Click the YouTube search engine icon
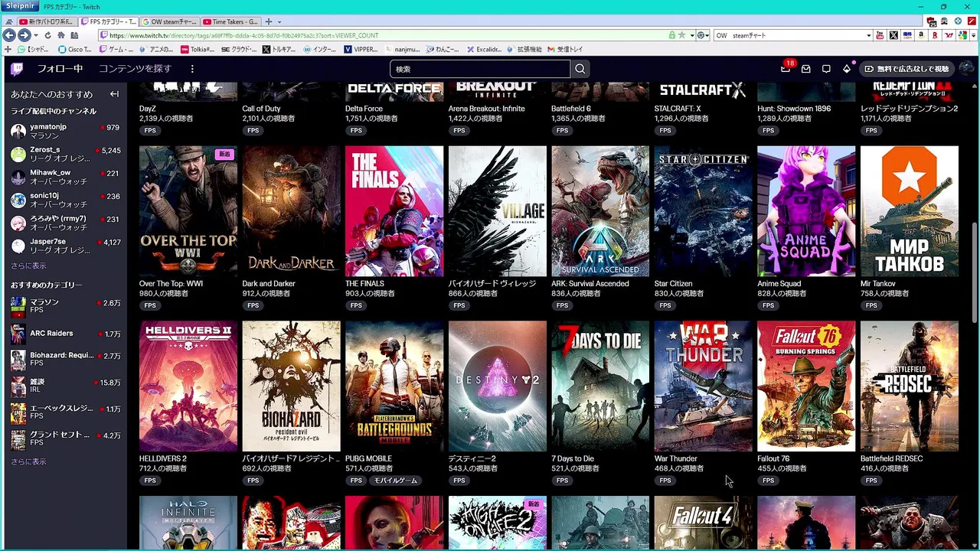This screenshot has width=980, height=551. [x=880, y=35]
